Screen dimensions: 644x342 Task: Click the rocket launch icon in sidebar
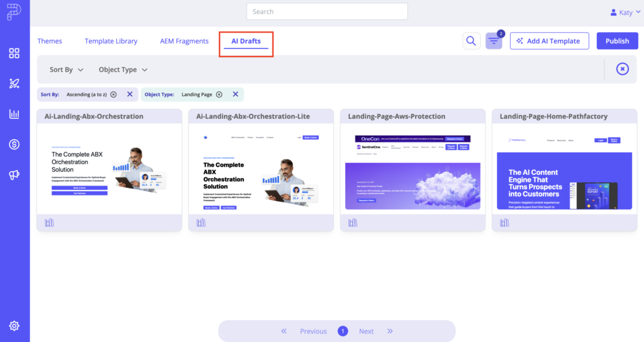pyautogui.click(x=14, y=84)
